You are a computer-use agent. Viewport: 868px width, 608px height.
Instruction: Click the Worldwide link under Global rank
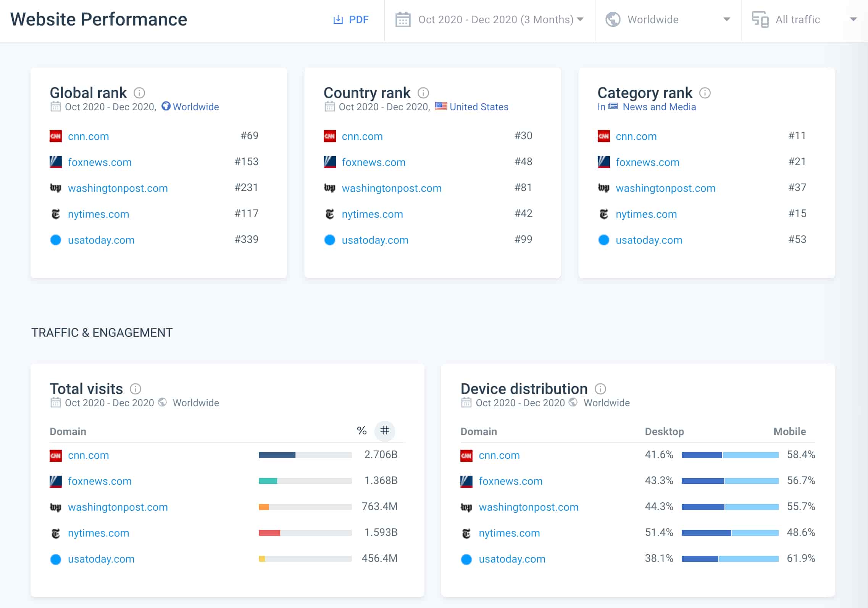tap(196, 107)
